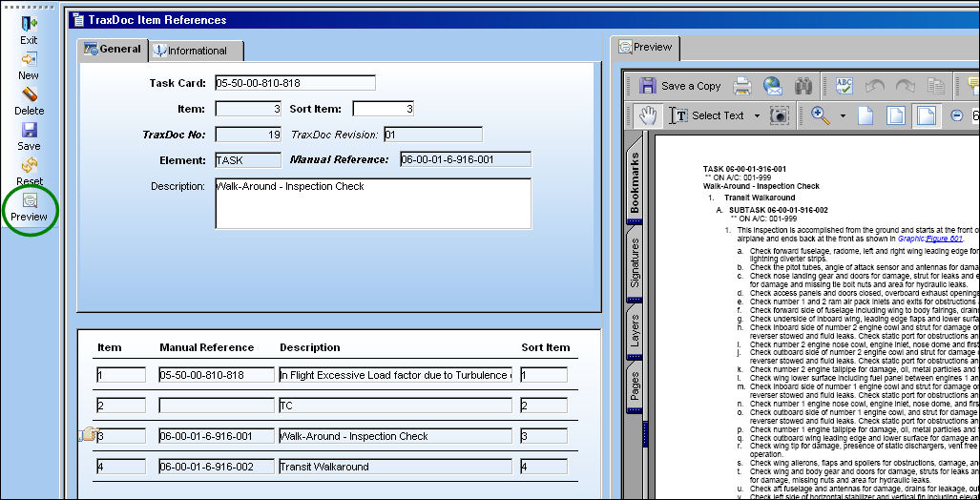The height and width of the screenshot is (500, 980).
Task: Select row 1 manual reference 05-50-00-810-818
Action: 217,375
